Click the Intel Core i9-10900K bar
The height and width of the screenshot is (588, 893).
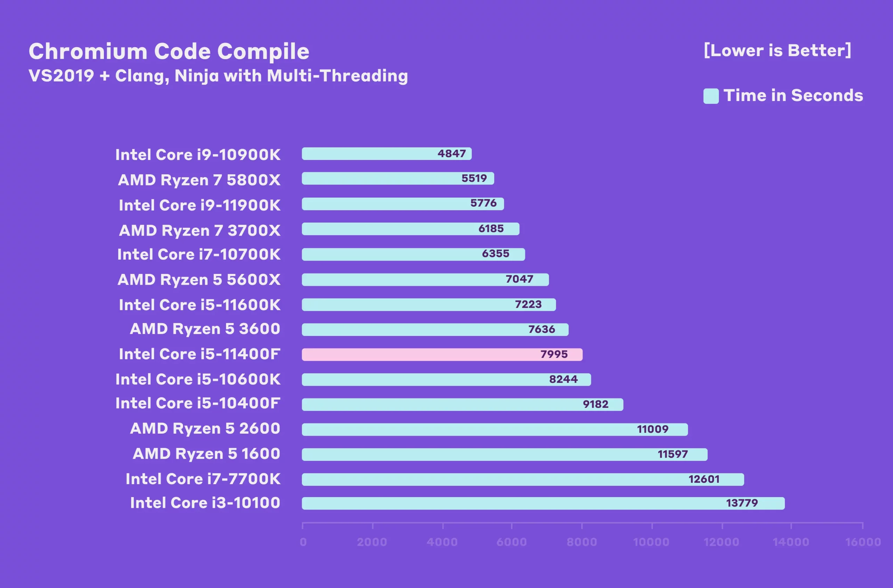(x=387, y=154)
